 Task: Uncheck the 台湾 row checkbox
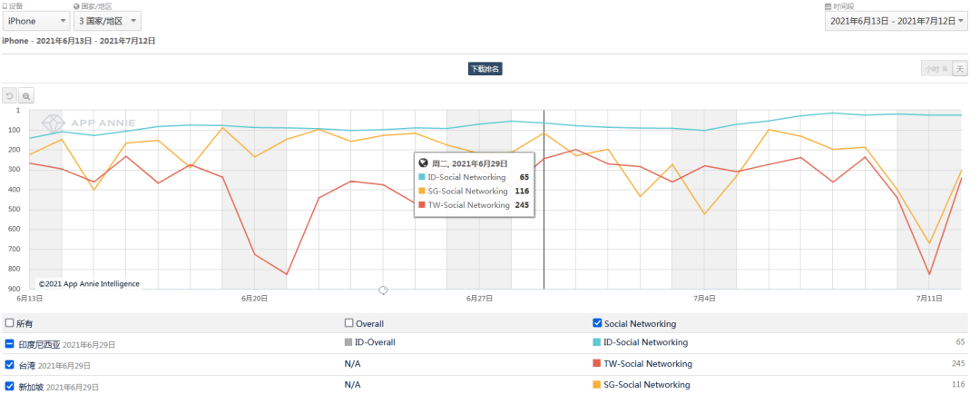tap(9, 365)
